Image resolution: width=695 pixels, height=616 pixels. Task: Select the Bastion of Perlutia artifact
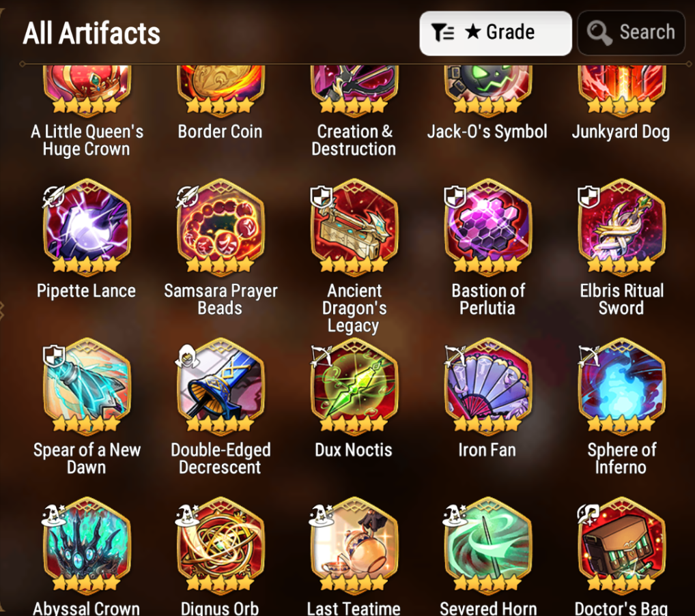tap(487, 225)
